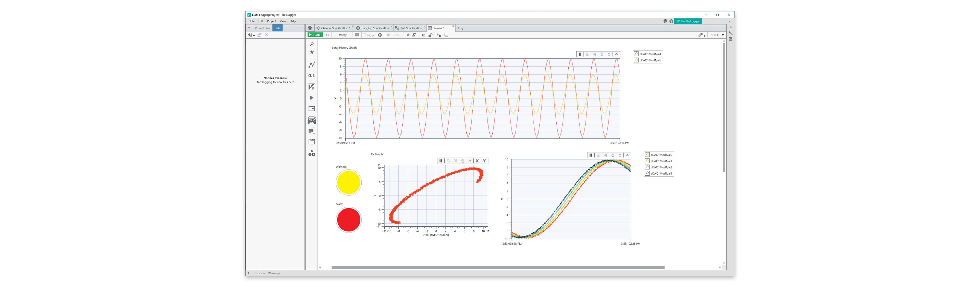The width and height of the screenshot is (980, 287).
Task: Pause the Long History Graph
Action: click(580, 54)
